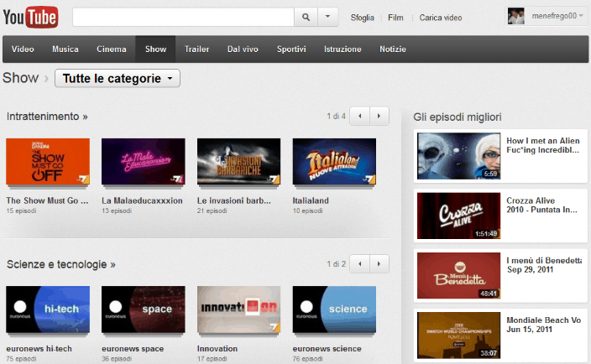Image resolution: width=591 pixels, height=364 pixels.
Task: Play the Crozza Alive thumbnail
Action: pyautogui.click(x=458, y=216)
